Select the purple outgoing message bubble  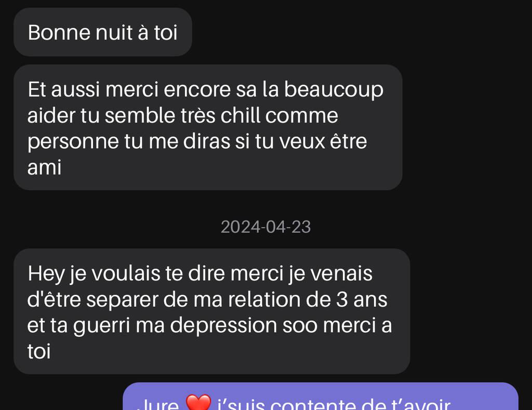(x=320, y=397)
